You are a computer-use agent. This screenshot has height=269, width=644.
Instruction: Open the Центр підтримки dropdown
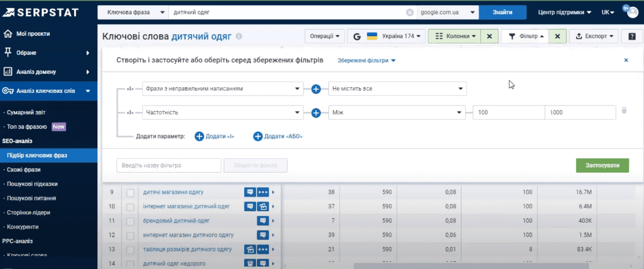click(564, 12)
